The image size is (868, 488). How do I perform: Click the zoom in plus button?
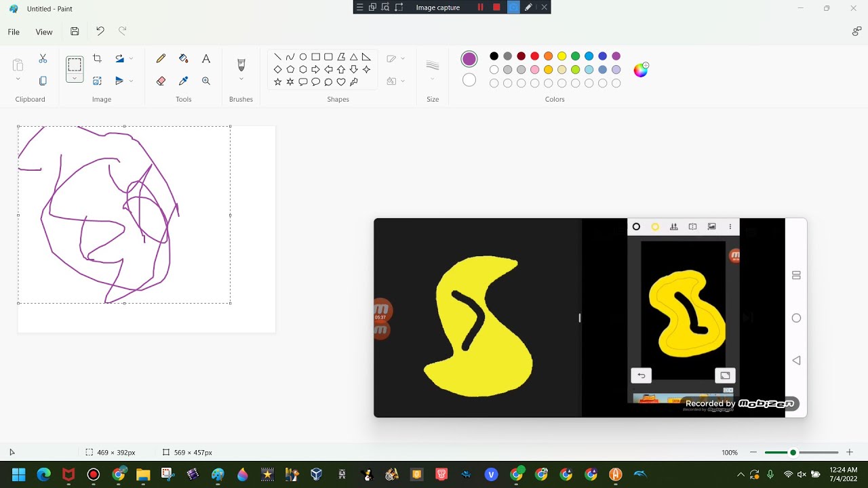pos(850,452)
